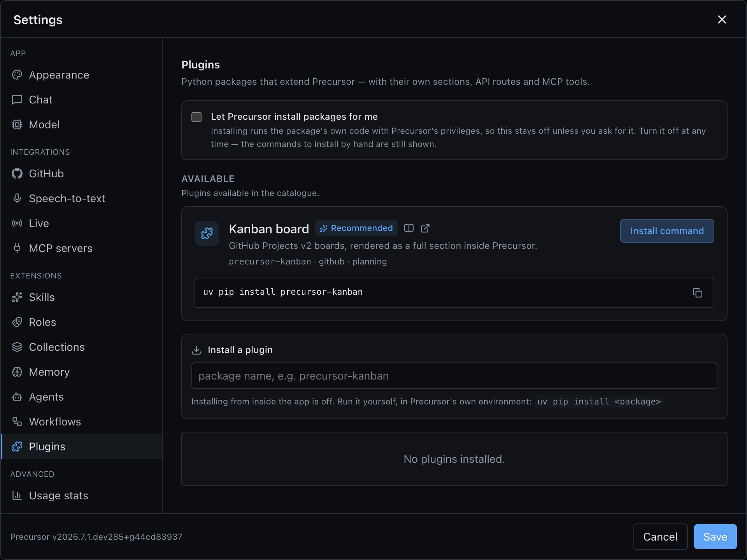The height and width of the screenshot is (560, 747).
Task: Click the Workflows icon in sidebar
Action: point(17,422)
